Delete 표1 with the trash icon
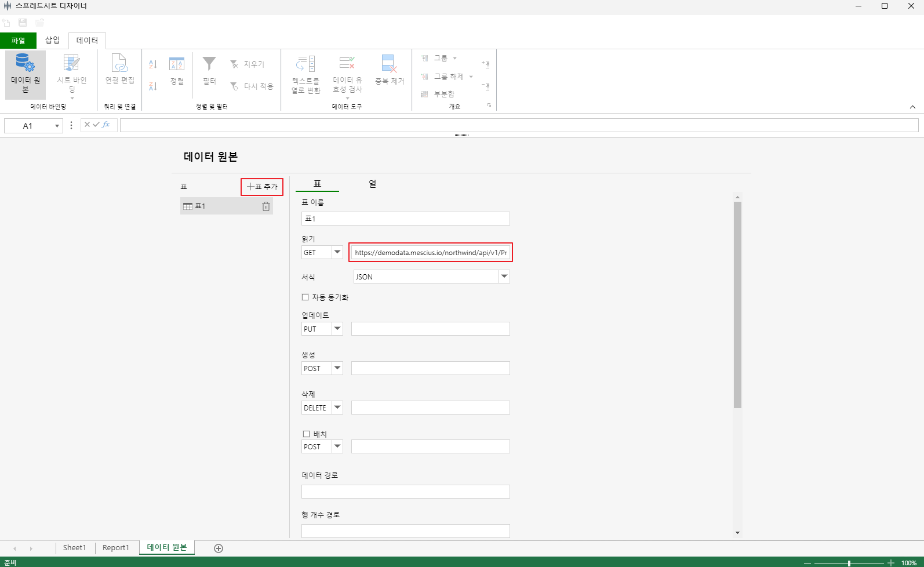Viewport: 924px width, 567px height. [x=266, y=206]
